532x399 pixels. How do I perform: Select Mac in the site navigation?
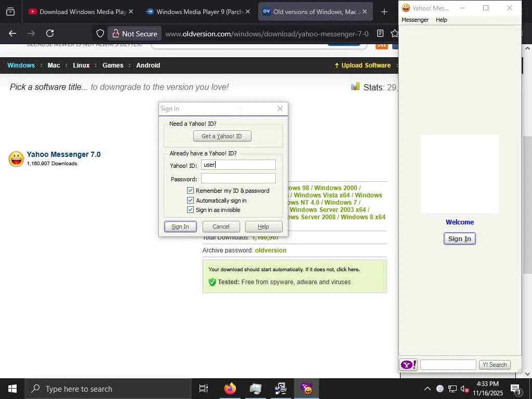[x=54, y=65]
